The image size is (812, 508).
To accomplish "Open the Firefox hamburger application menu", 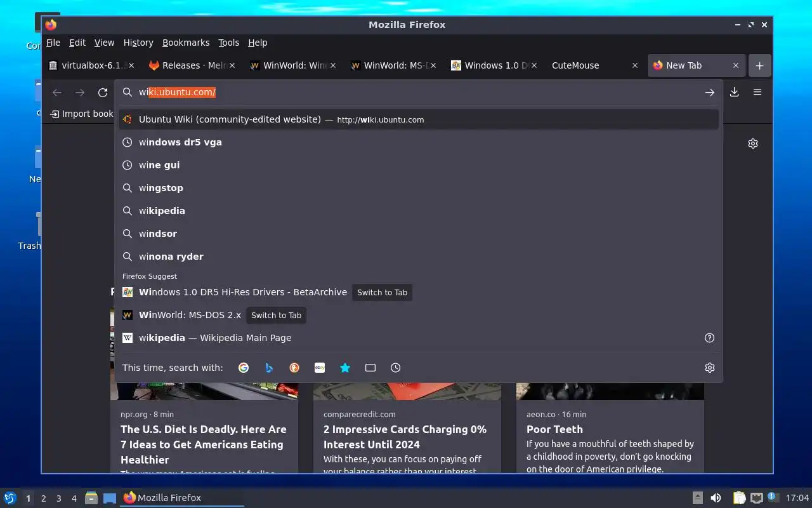I will [x=757, y=92].
